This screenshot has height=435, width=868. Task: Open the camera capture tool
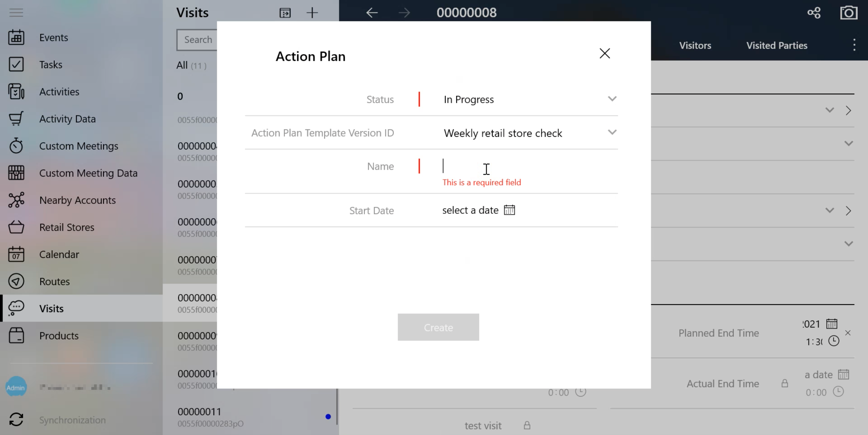[x=849, y=12]
